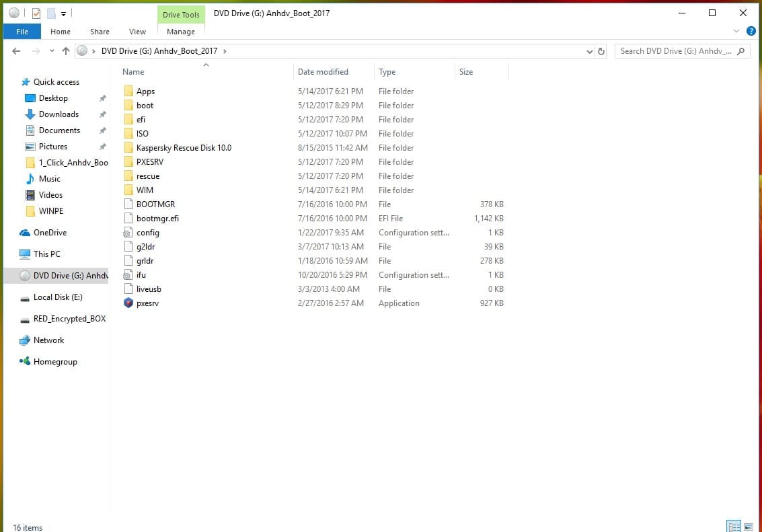Go to Videos in navigation pane
Viewport: 762px width, 532px height.
(50, 195)
